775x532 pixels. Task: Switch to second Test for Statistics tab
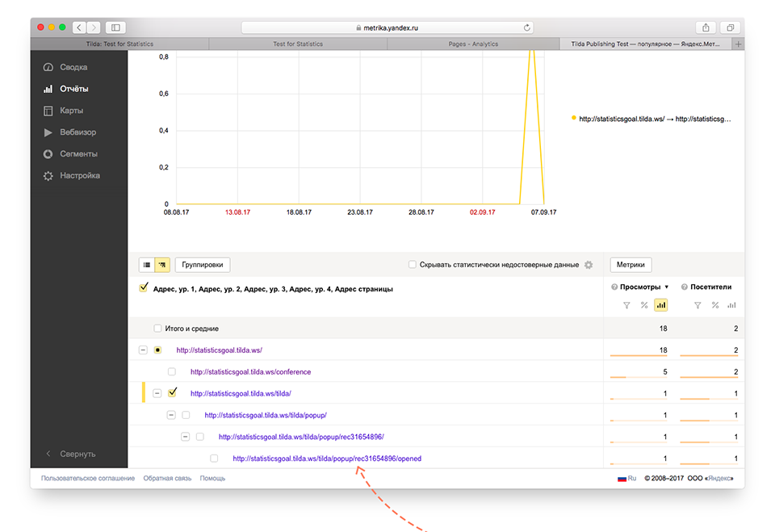298,44
